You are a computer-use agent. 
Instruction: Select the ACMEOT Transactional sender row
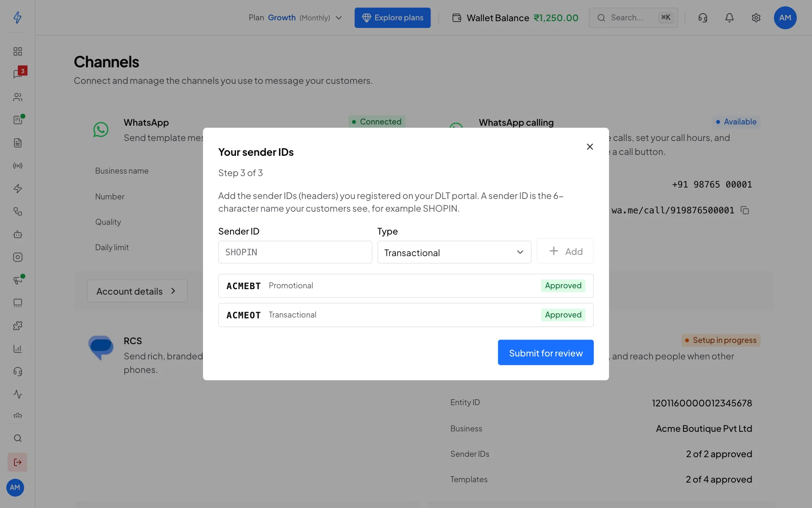406,315
